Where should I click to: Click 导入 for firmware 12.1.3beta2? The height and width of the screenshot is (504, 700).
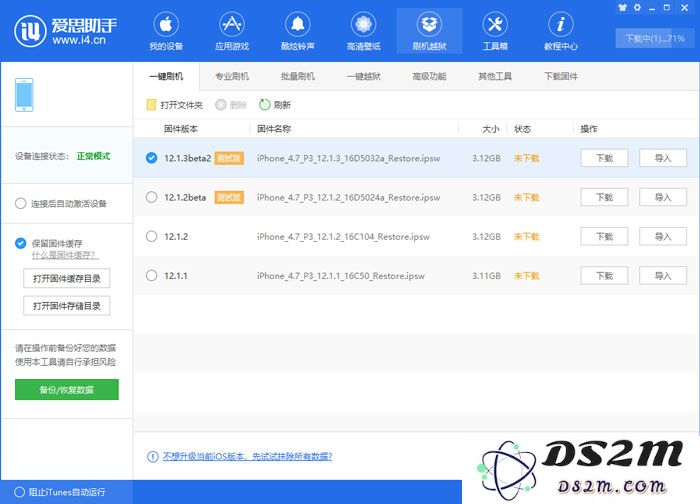coord(663,158)
